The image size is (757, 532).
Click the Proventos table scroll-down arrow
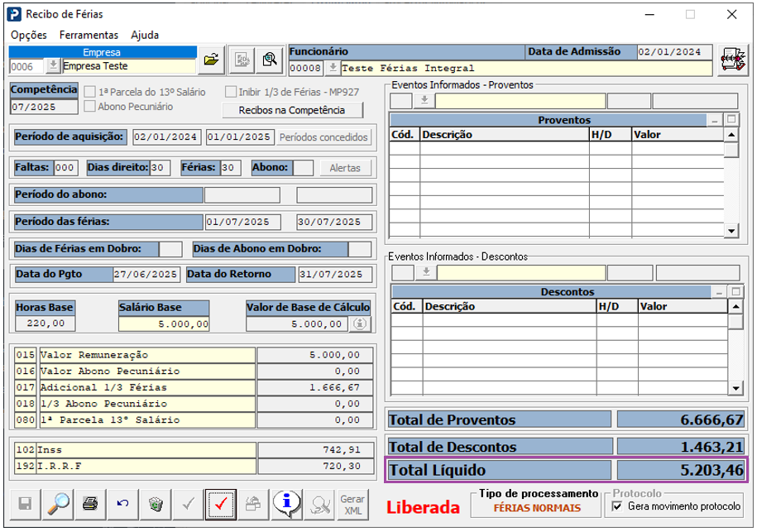coord(731,230)
